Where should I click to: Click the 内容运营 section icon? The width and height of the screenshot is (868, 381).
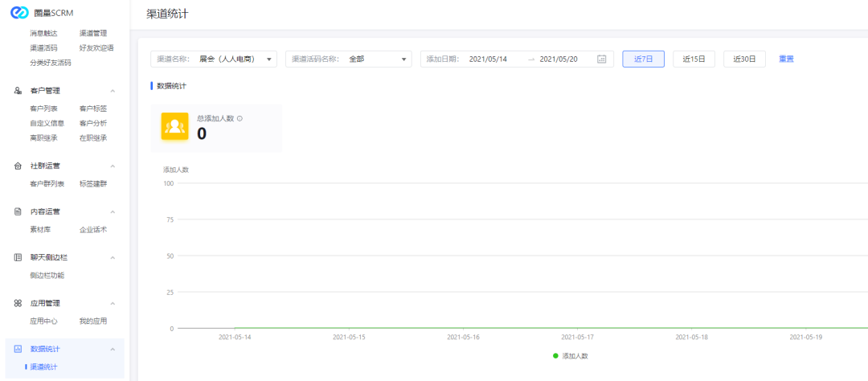click(18, 211)
